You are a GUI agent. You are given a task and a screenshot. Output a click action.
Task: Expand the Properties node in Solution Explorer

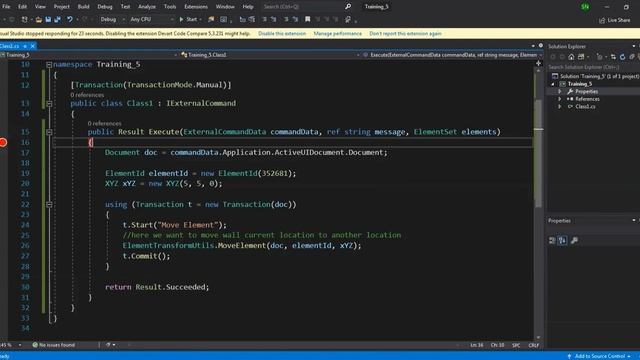[x=560, y=91]
